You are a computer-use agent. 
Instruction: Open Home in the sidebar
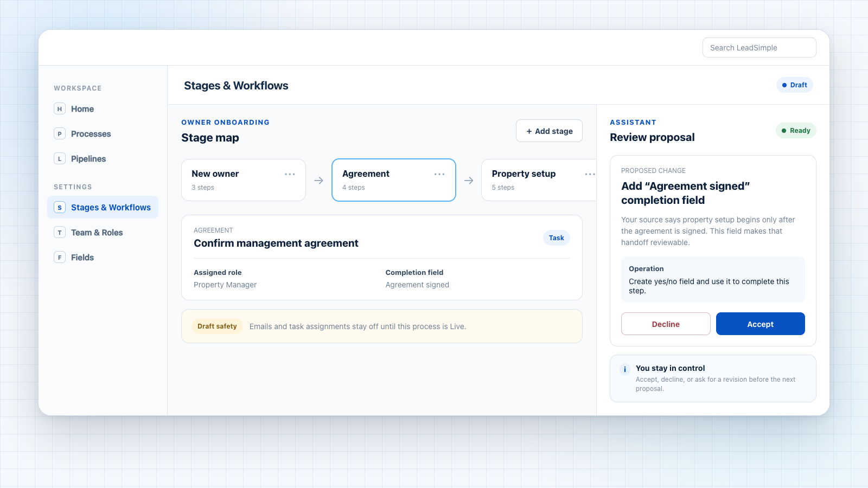pyautogui.click(x=103, y=109)
